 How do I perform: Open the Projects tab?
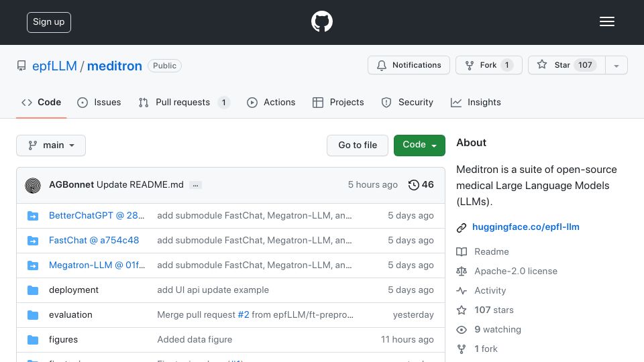pyautogui.click(x=338, y=102)
